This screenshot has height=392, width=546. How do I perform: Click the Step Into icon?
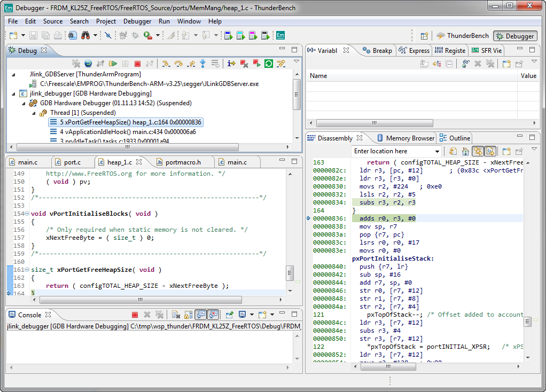(166, 64)
